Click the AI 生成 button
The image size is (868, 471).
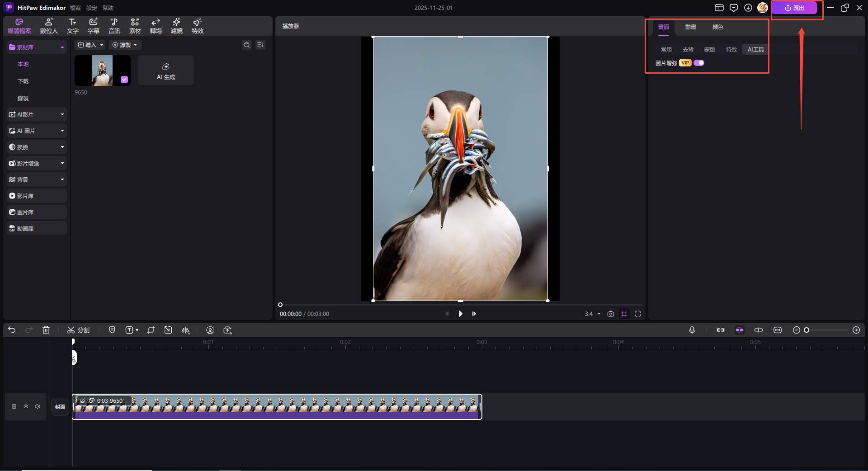[x=166, y=71]
